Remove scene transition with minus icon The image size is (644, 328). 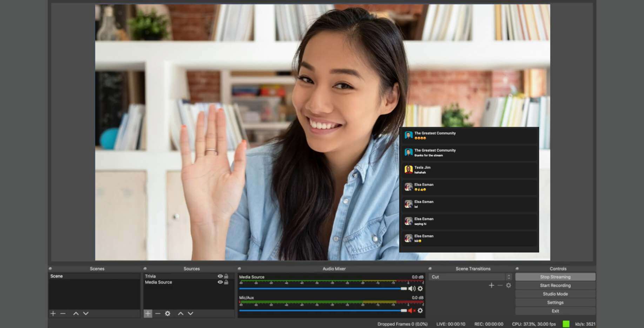[500, 285]
